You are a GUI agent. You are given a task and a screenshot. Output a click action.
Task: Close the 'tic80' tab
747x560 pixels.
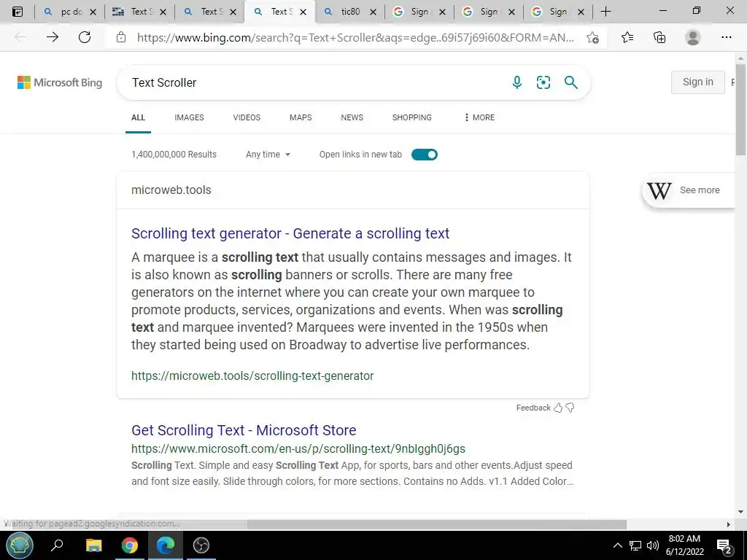pos(373,12)
